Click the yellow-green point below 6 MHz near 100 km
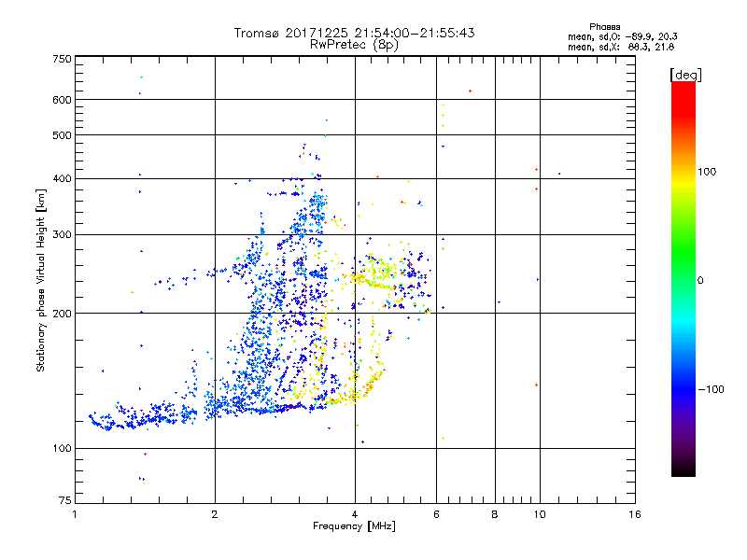 (x=443, y=438)
